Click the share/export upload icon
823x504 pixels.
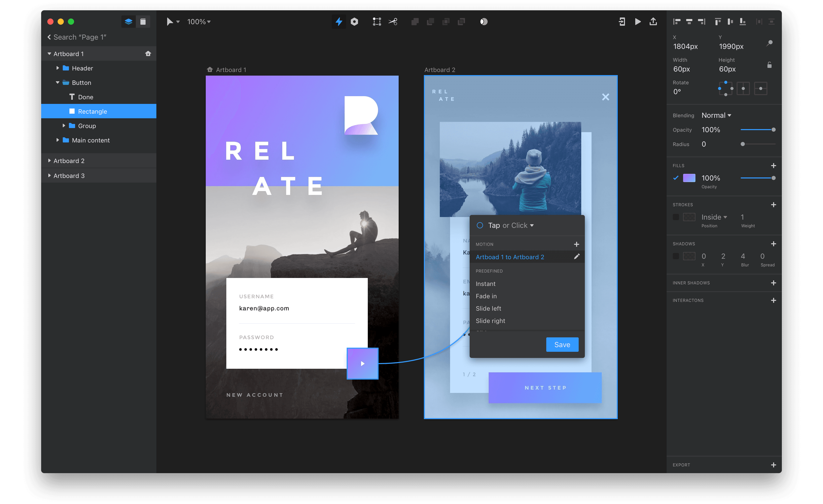click(653, 22)
